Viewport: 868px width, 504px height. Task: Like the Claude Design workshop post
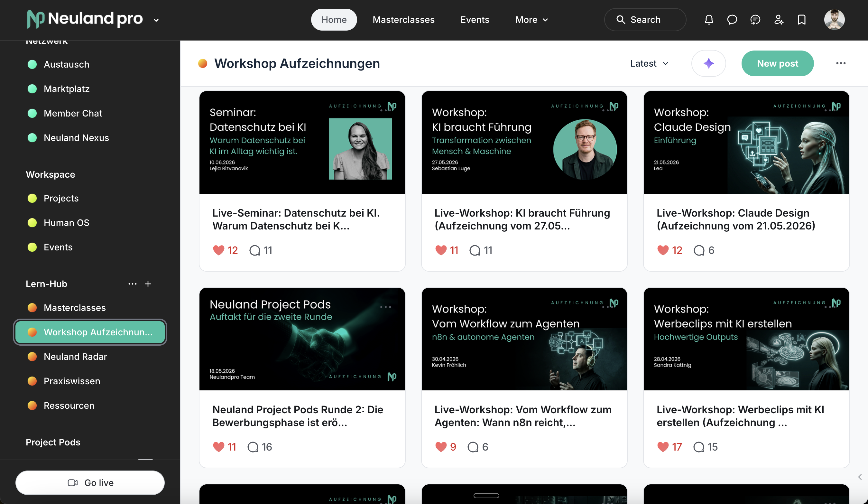(x=663, y=250)
